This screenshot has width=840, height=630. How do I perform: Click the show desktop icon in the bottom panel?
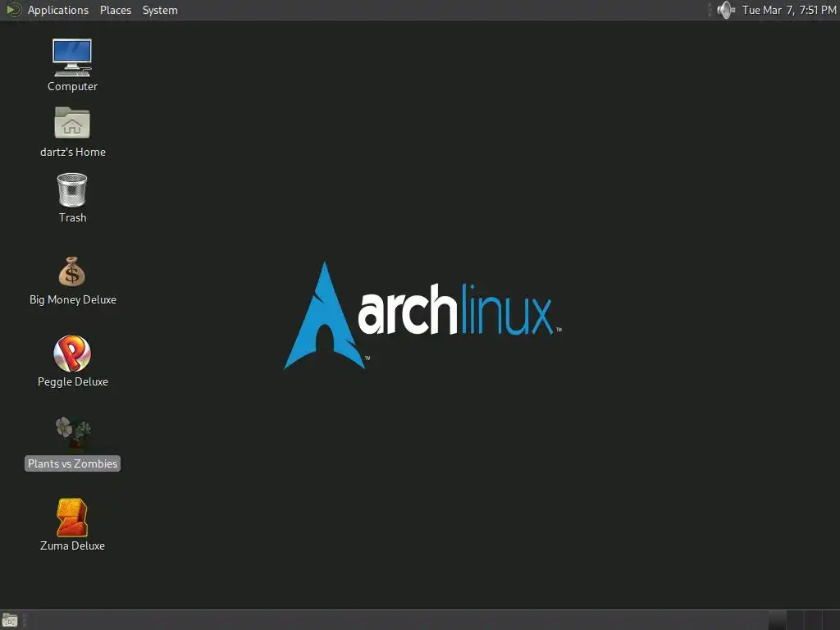coord(10,620)
